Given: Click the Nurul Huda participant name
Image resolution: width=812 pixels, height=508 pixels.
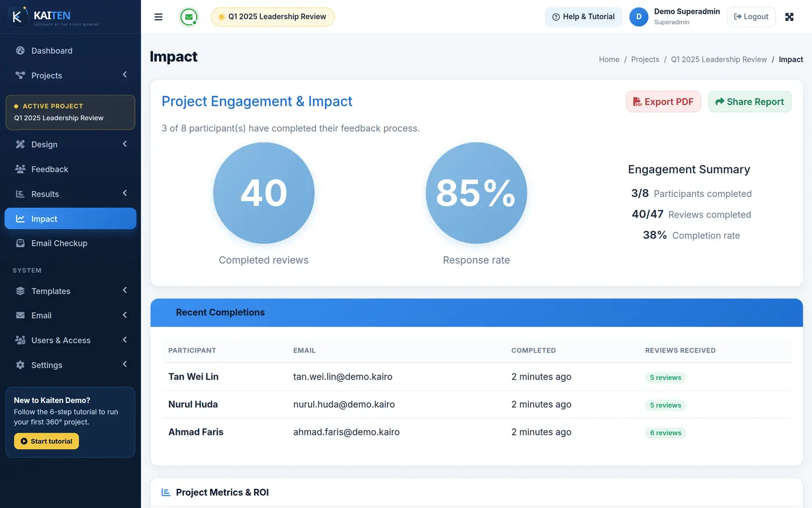Looking at the screenshot, I should 193,404.
